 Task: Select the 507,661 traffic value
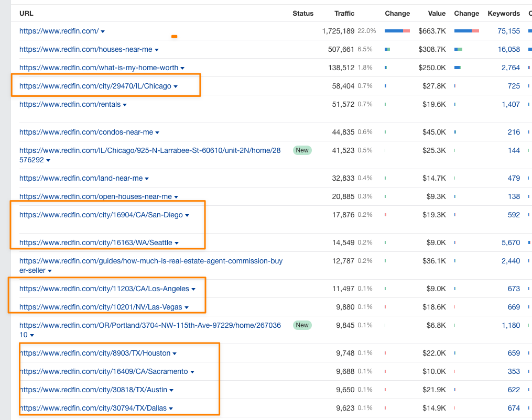[341, 49]
